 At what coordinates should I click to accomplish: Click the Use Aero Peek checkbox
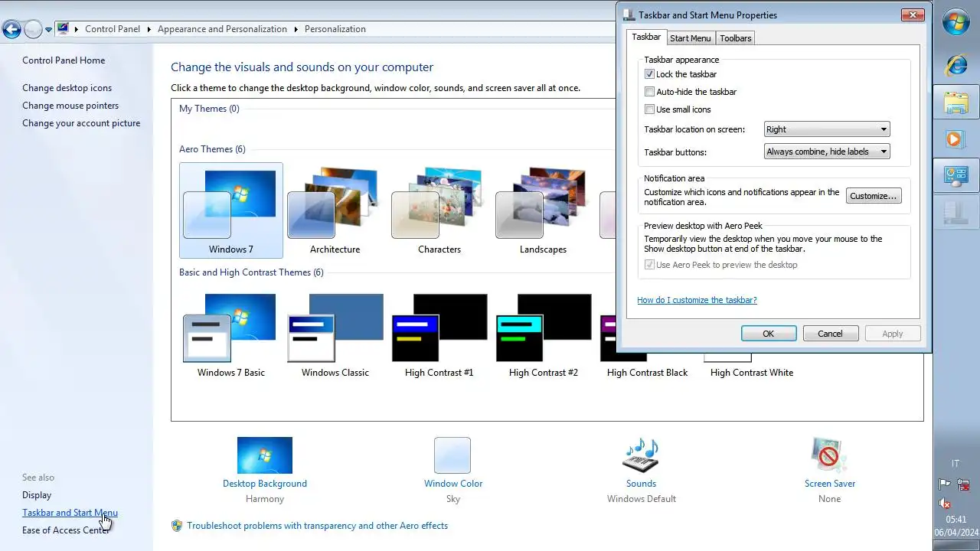649,265
